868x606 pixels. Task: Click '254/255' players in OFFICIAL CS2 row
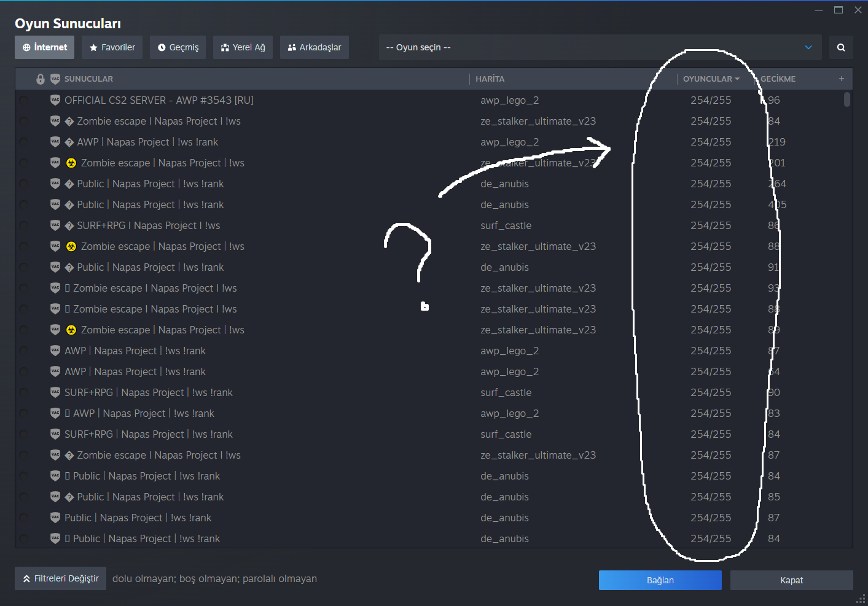[x=711, y=100]
